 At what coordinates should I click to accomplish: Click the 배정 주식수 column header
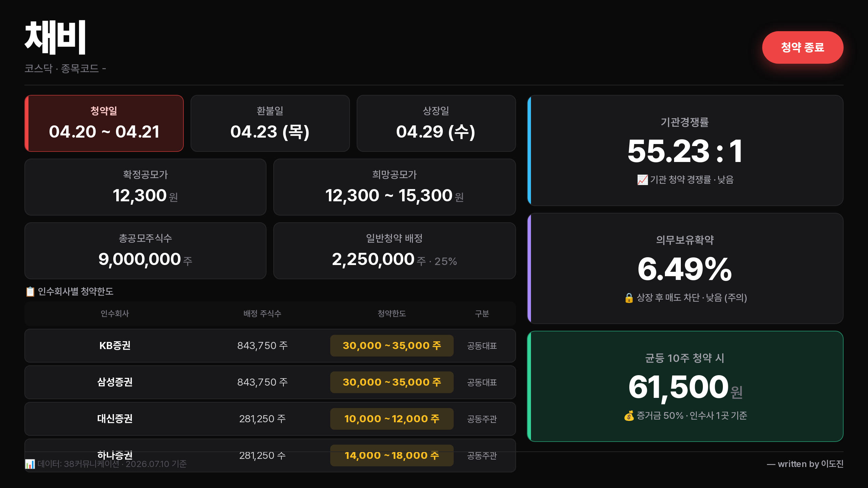click(x=262, y=314)
